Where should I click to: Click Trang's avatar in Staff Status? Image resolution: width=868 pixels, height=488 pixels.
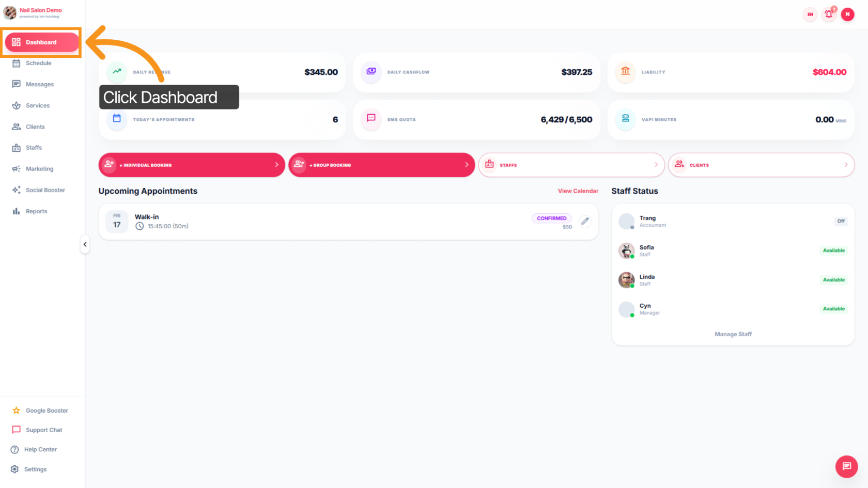pyautogui.click(x=626, y=222)
